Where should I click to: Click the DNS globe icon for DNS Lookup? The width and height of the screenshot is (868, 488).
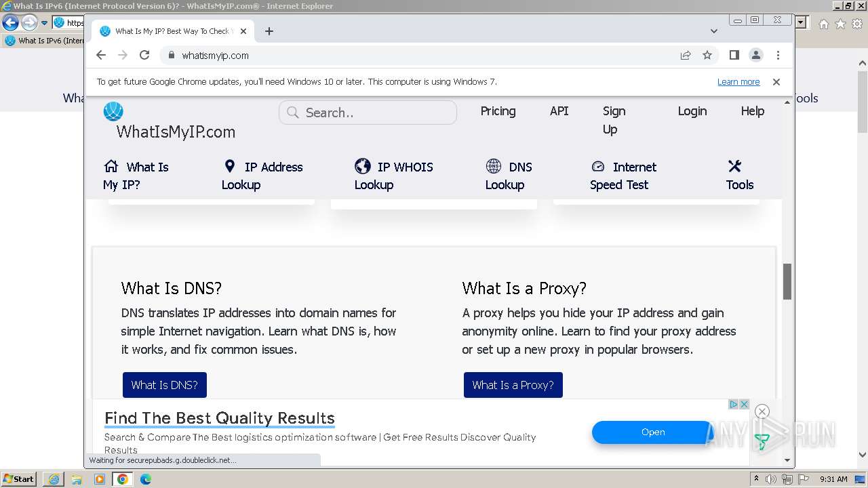[x=494, y=166]
